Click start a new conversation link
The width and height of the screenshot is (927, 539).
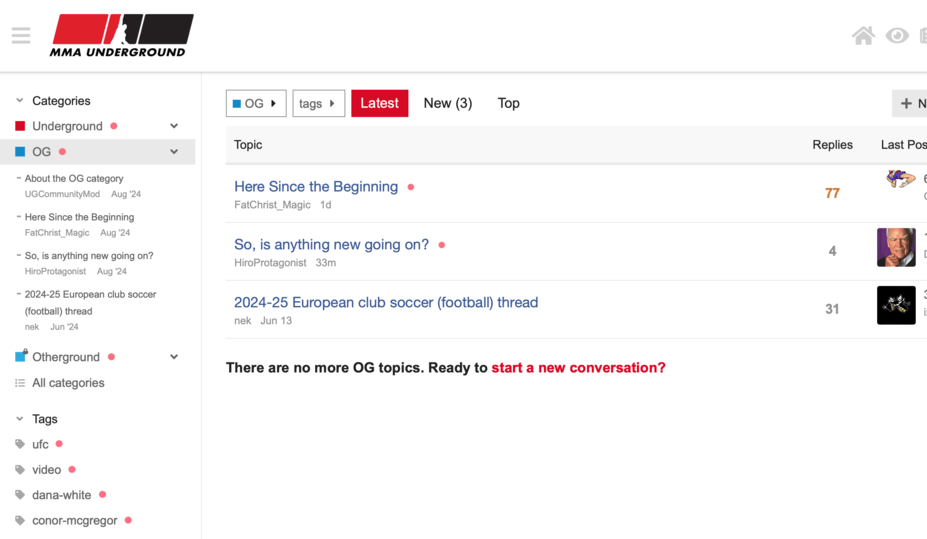pos(578,368)
